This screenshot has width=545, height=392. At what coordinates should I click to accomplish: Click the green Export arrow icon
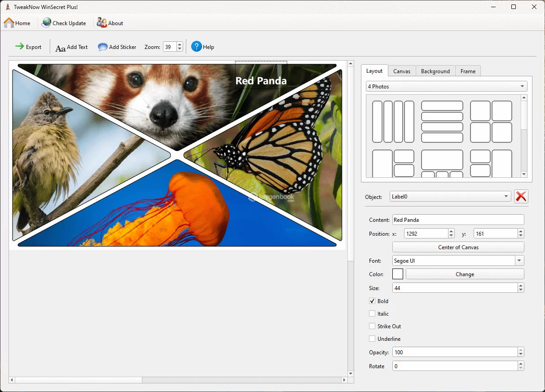20,47
